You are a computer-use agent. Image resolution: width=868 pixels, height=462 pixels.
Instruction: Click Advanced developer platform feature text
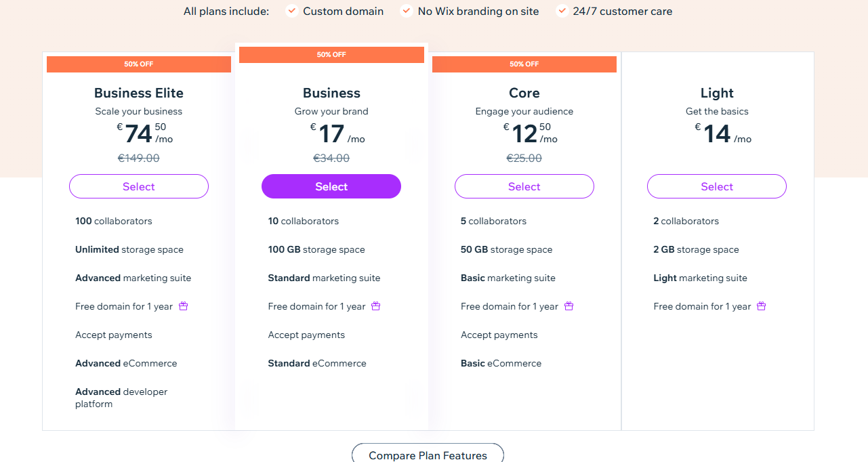point(121,398)
